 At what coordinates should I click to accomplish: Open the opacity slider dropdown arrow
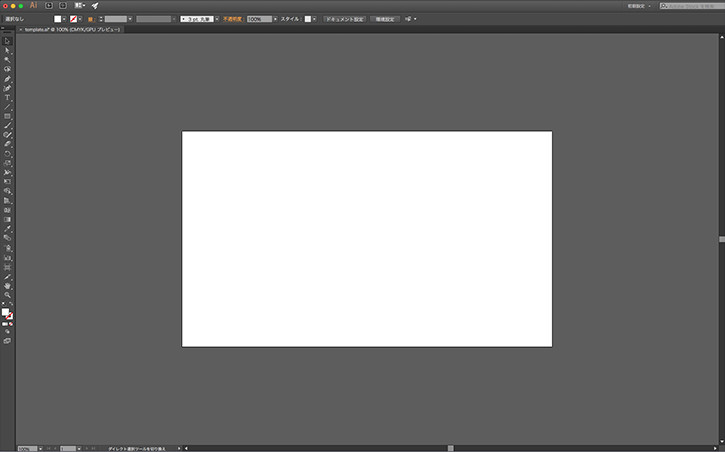point(275,19)
